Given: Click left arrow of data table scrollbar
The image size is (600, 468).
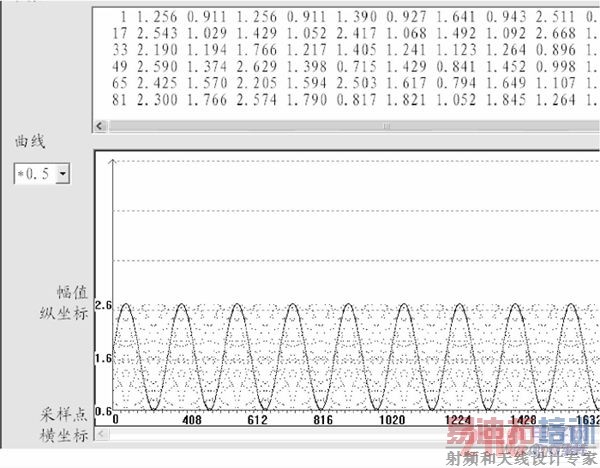Looking at the screenshot, I should pos(100,126).
